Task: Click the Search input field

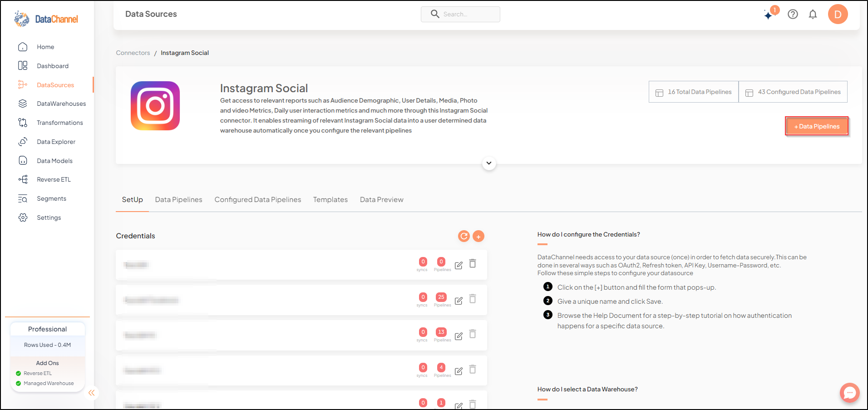Action: 460,14
